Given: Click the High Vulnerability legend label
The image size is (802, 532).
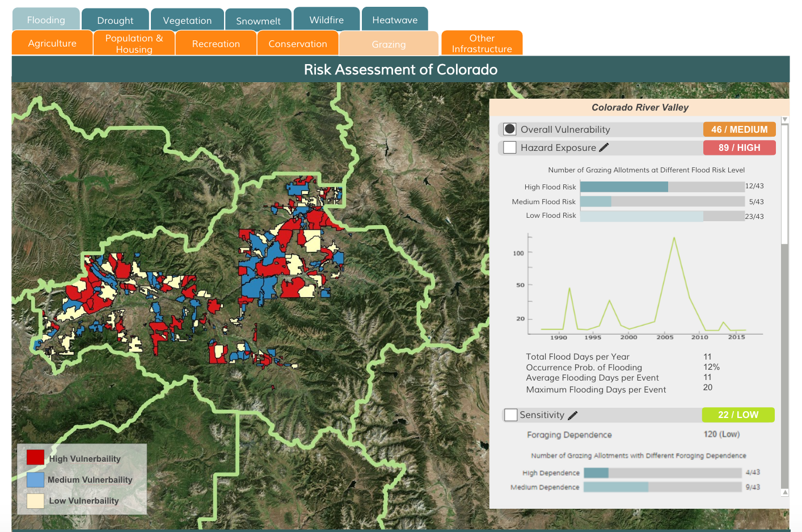Looking at the screenshot, I should click(85, 458).
